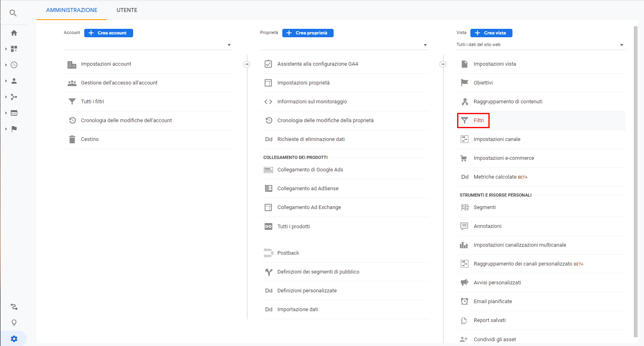This screenshot has height=346, width=644.
Task: Go to Home icon in sidebar
Action: [x=14, y=33]
